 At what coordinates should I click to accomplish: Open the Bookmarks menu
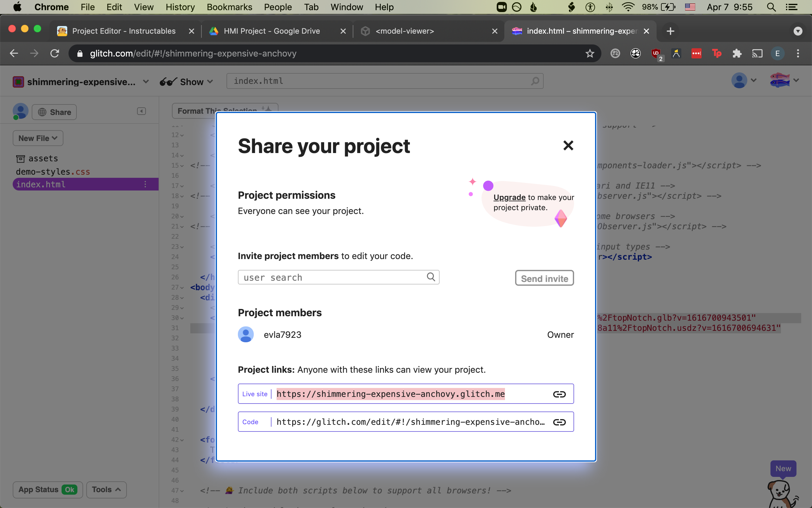229,7
